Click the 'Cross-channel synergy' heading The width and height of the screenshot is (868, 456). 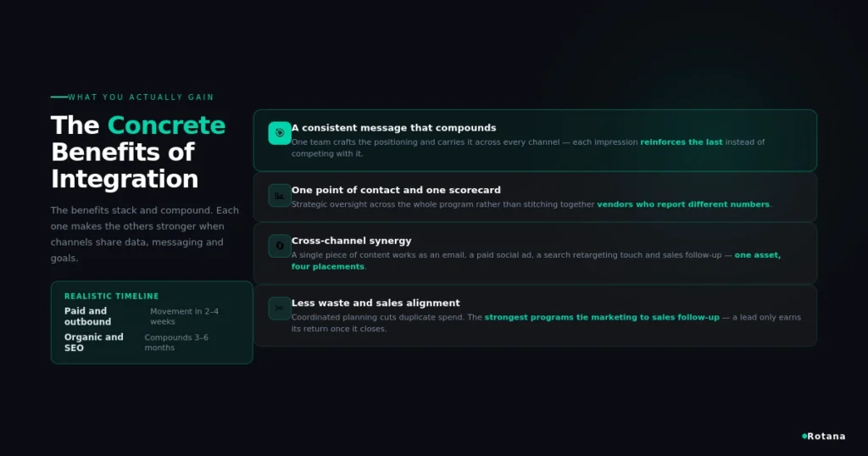[352, 241]
